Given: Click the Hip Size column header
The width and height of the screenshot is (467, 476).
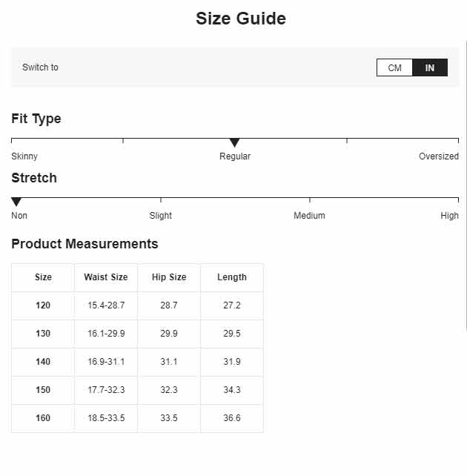Looking at the screenshot, I should click(169, 277).
